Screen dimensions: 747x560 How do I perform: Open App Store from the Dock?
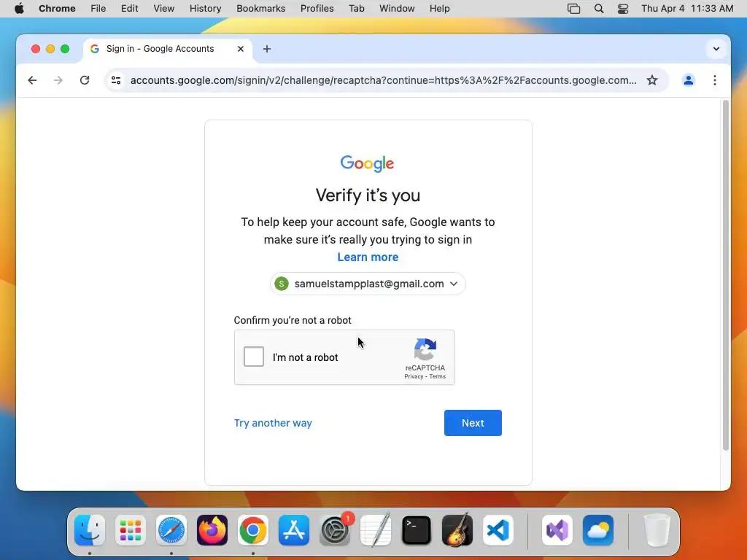[x=294, y=530]
